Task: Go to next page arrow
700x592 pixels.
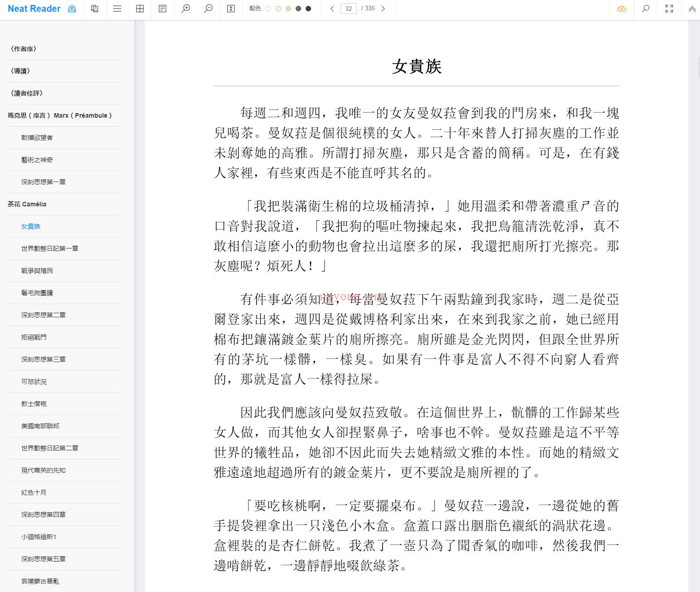Action: click(x=383, y=9)
